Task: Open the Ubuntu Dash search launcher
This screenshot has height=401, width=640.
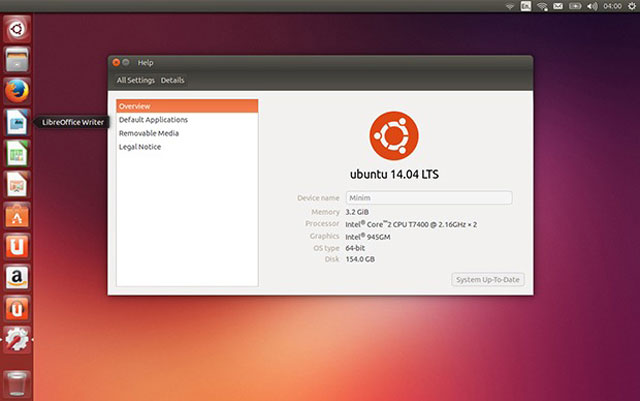Action: [x=17, y=29]
